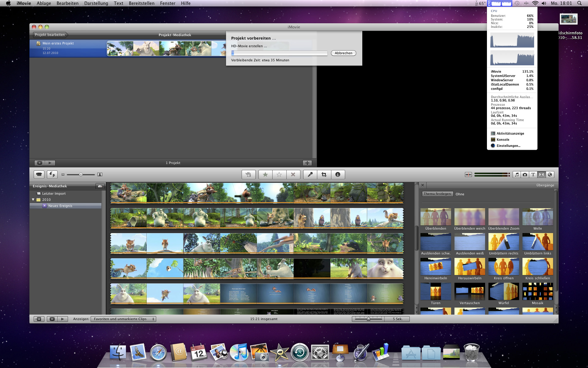588x368 pixels.
Task: Click the crop tool icon
Action: click(x=324, y=174)
